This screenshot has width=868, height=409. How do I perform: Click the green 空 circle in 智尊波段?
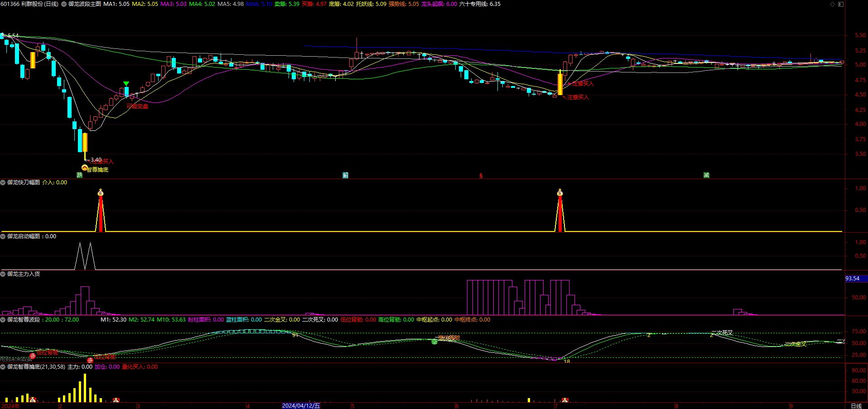pyautogui.click(x=434, y=341)
